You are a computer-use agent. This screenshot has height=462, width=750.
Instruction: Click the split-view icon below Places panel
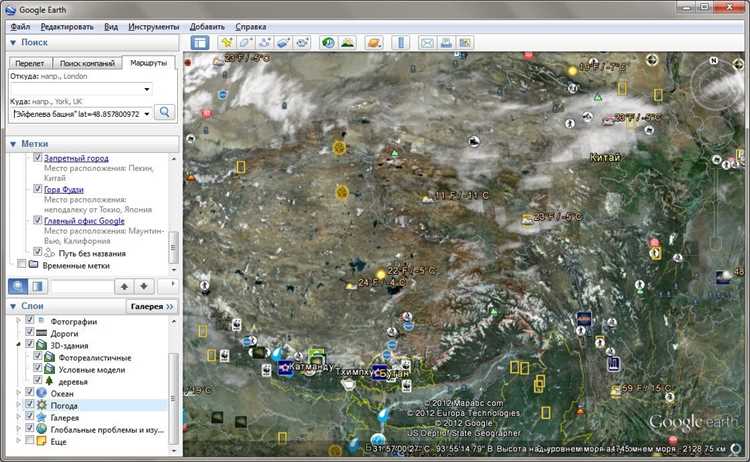(x=38, y=286)
